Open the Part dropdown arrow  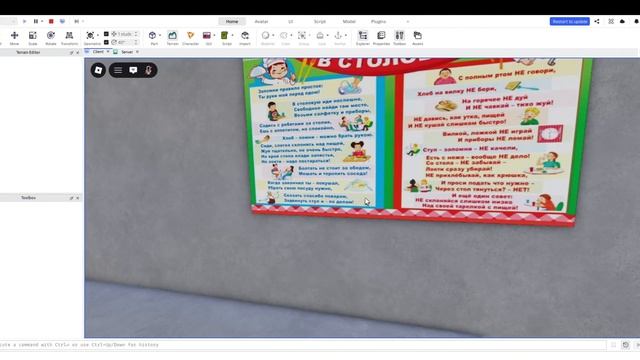coord(160,36)
